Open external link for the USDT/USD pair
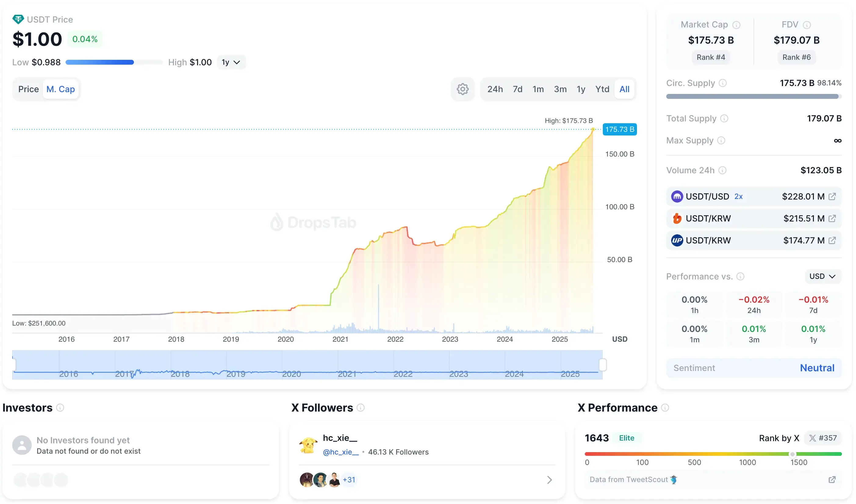Screen dimensions: 856x504 point(832,196)
